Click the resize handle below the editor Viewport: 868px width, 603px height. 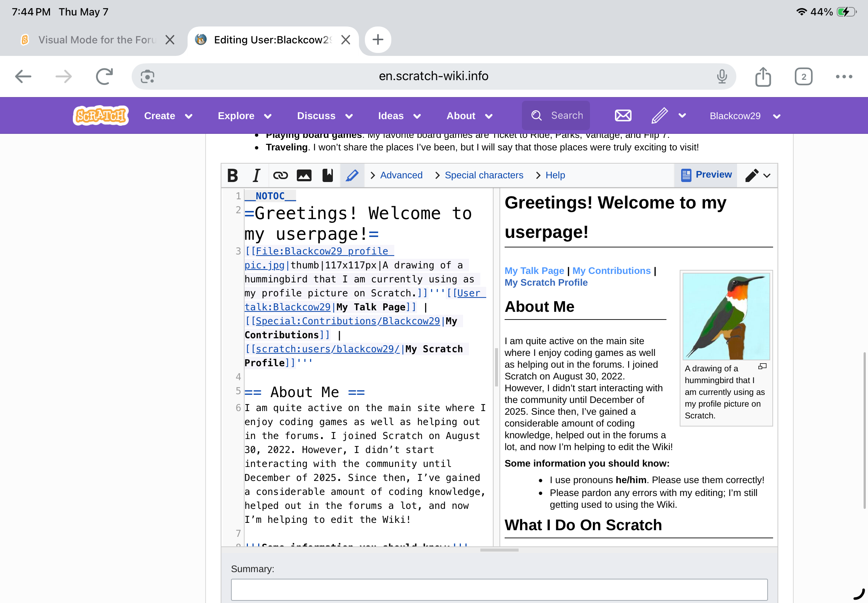[x=499, y=550]
